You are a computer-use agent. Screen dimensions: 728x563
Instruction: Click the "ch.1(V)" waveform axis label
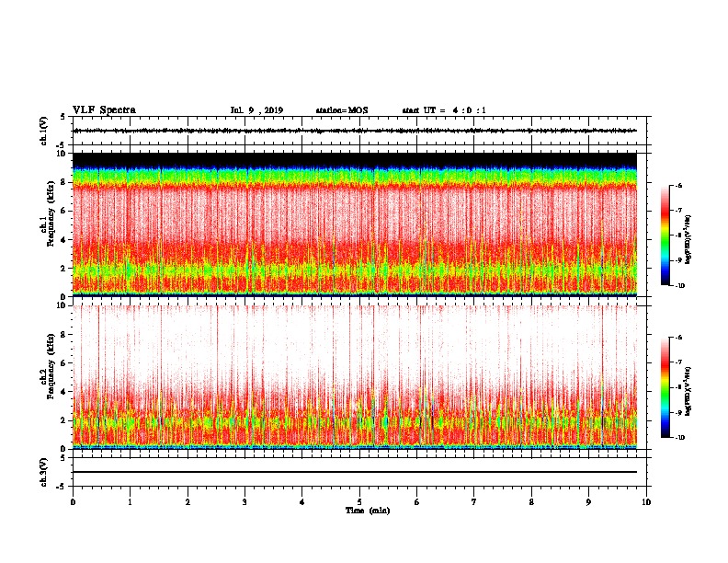pos(44,131)
